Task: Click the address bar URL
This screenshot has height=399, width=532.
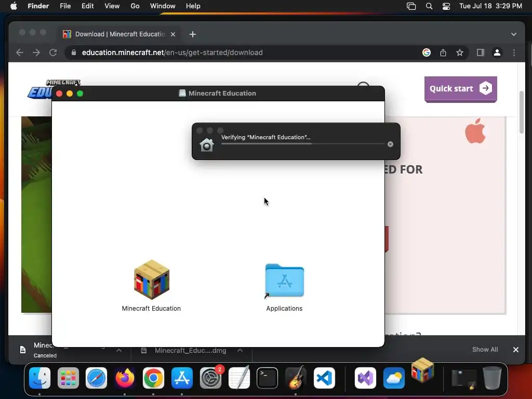Action: [x=172, y=52]
